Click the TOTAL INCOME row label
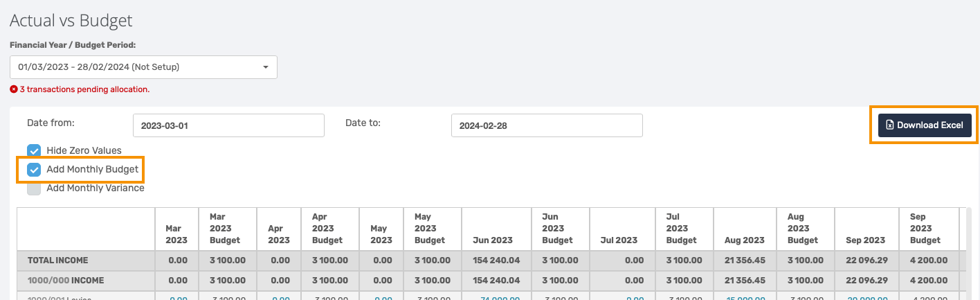The width and height of the screenshot is (980, 300). coord(58,261)
